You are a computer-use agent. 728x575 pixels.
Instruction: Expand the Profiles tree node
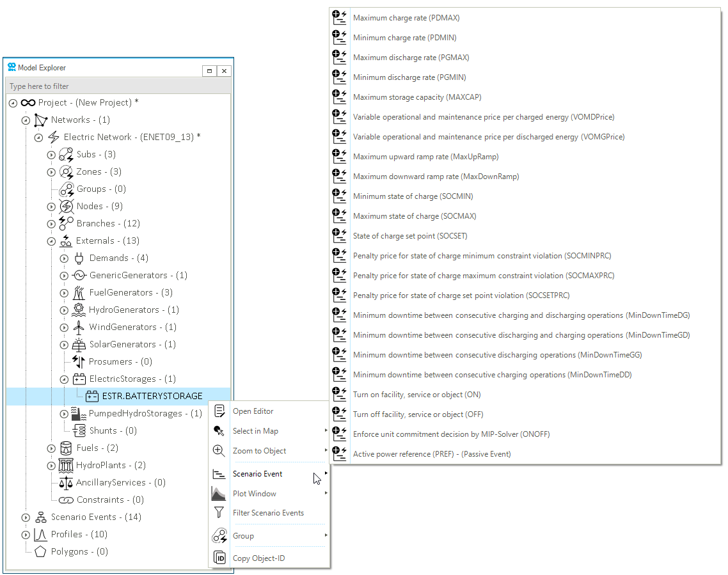[26, 535]
